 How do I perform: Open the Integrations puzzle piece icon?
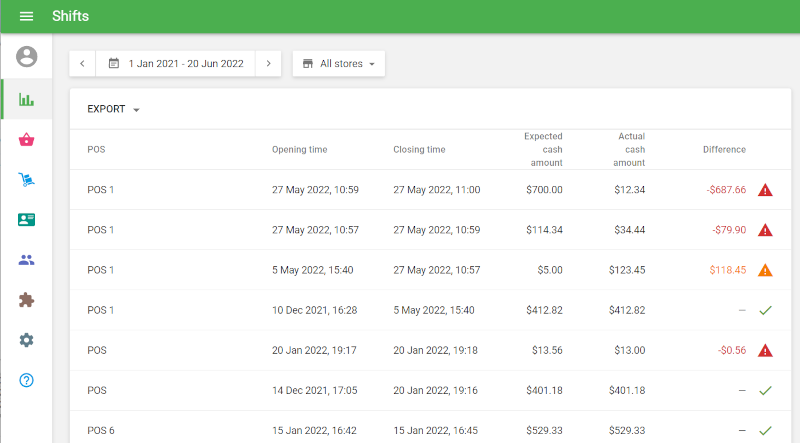pos(26,300)
